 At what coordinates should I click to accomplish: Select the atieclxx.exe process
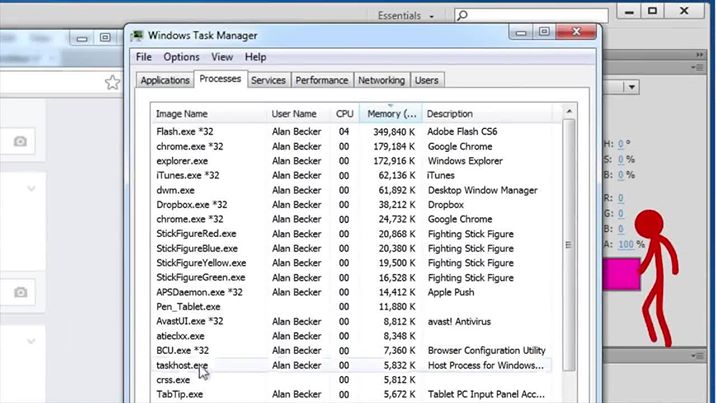[x=180, y=336]
